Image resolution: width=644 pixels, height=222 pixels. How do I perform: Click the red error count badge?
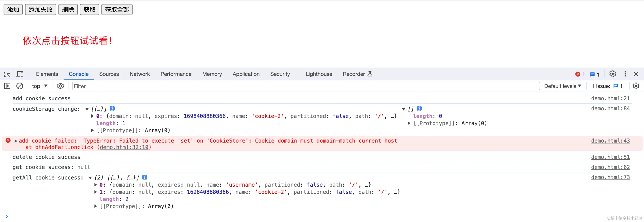[580, 74]
